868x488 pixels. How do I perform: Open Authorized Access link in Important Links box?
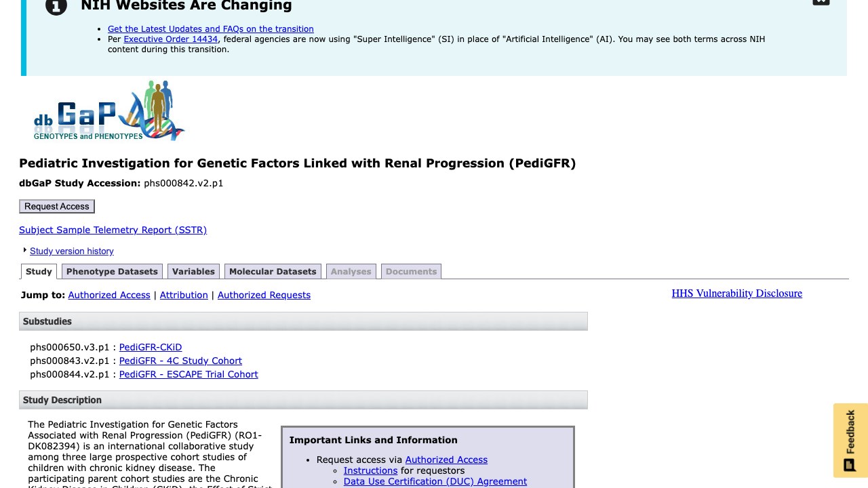(x=446, y=460)
